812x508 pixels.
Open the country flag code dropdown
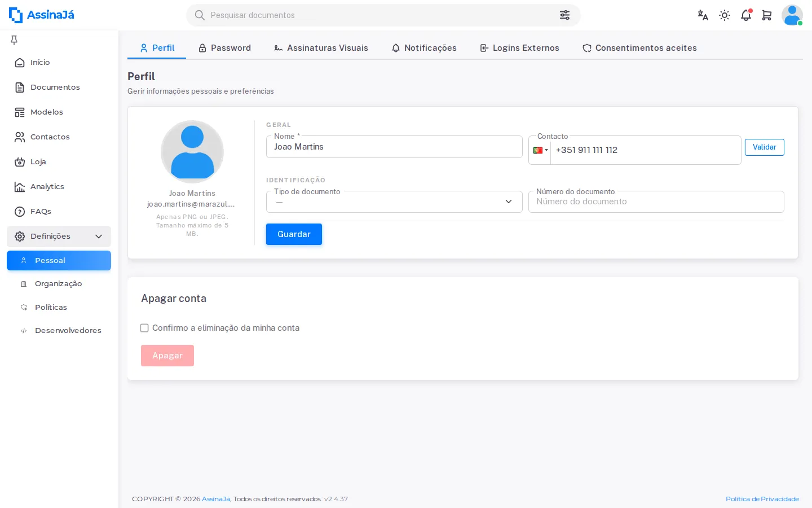540,150
